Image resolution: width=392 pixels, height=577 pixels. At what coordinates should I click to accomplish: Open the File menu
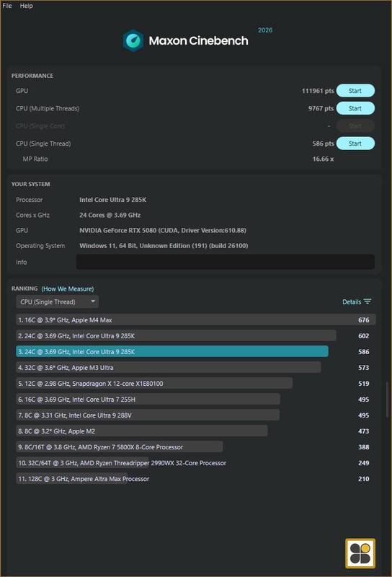[x=7, y=6]
